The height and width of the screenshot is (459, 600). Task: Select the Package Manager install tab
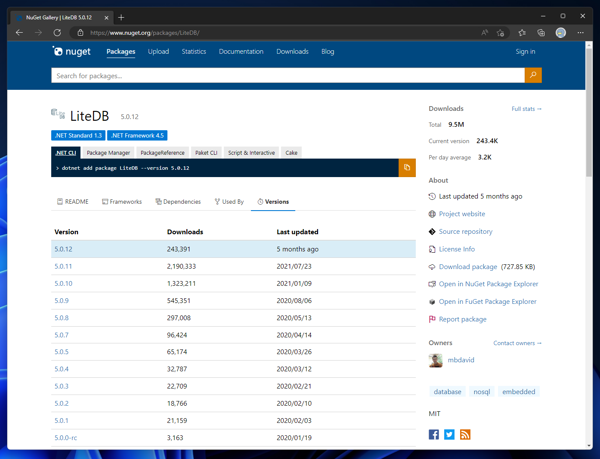click(x=108, y=153)
